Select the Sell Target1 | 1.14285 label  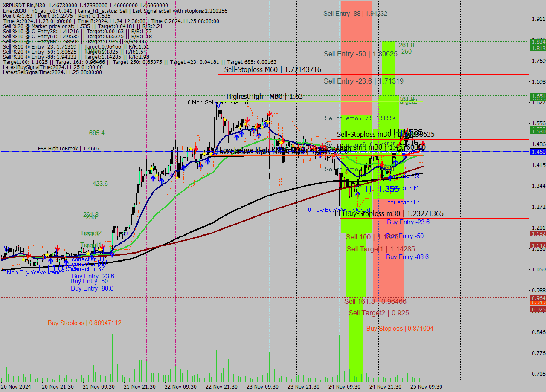point(380,249)
